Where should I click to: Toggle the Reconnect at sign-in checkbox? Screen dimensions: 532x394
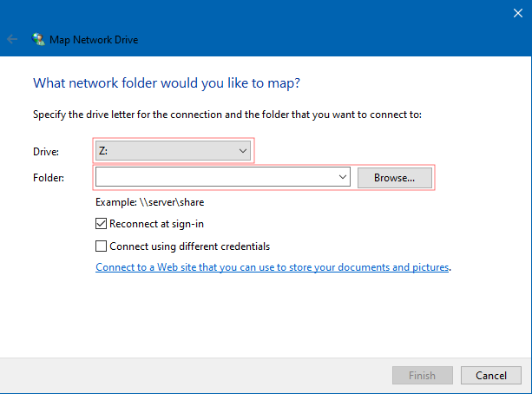[x=102, y=224]
